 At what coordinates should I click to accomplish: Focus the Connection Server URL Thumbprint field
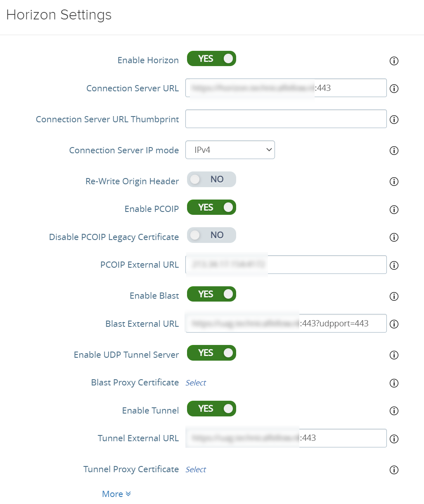coord(286,119)
